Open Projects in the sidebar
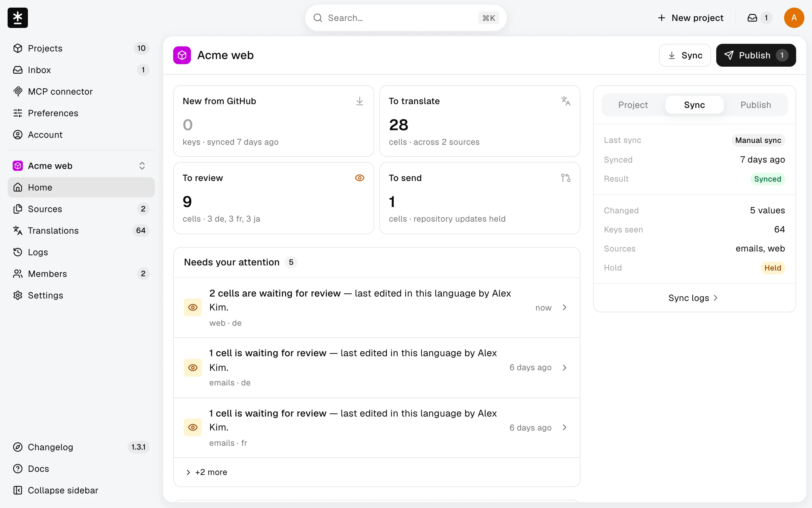Viewport: 812px width, 508px height. [81, 48]
